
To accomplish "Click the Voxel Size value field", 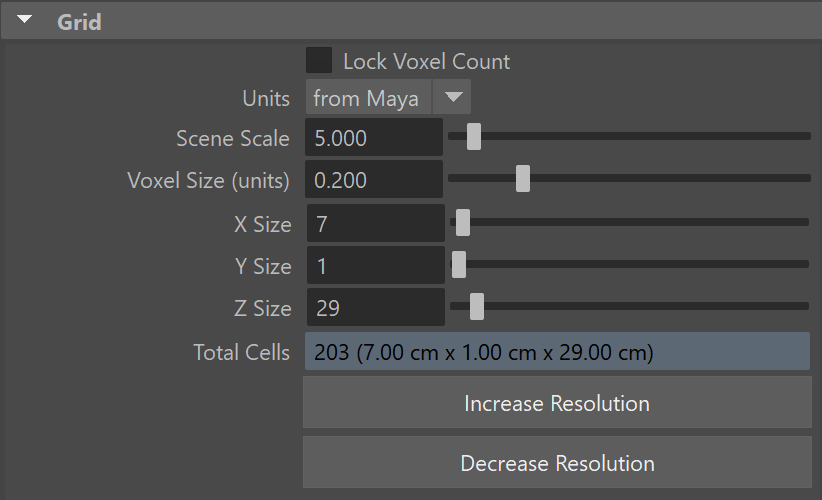I will pos(374,179).
